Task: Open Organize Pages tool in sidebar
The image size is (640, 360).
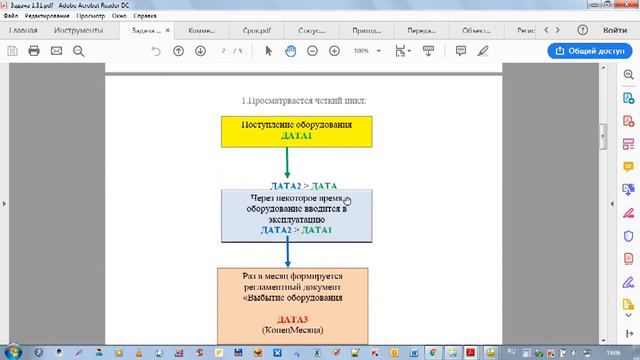Action: [x=629, y=144]
